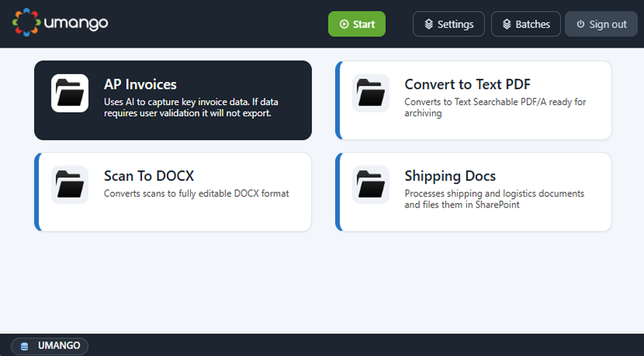
Task: Click the power icon beside Sign out
Action: click(580, 24)
